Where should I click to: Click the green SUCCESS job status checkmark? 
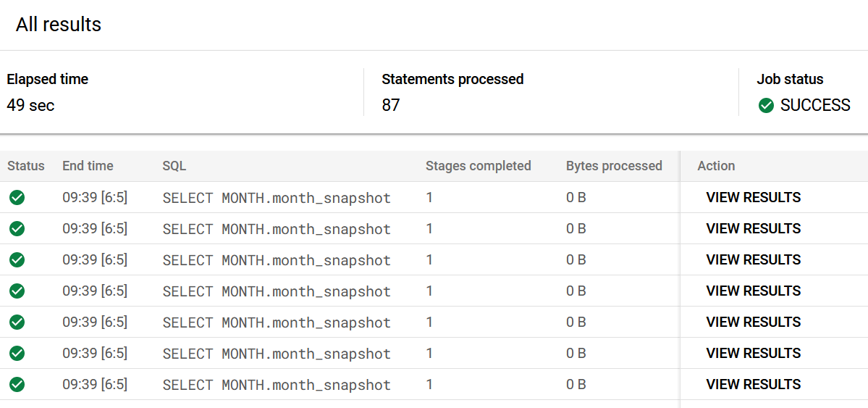pyautogui.click(x=766, y=106)
